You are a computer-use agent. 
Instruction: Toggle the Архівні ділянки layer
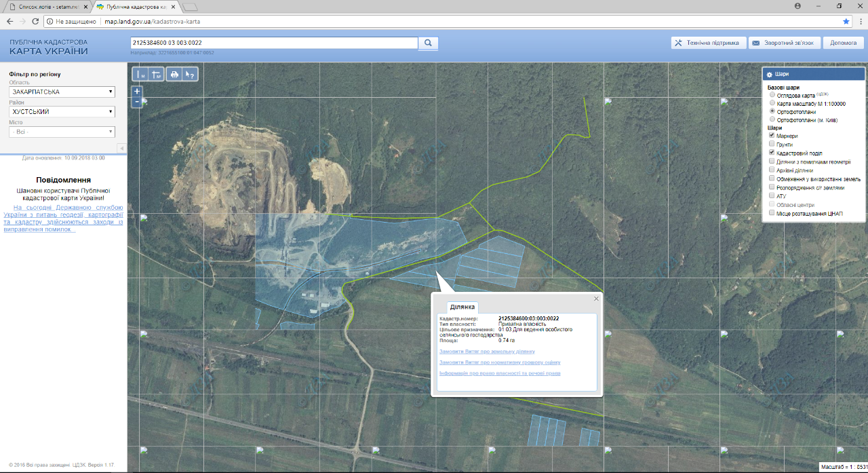click(x=772, y=170)
